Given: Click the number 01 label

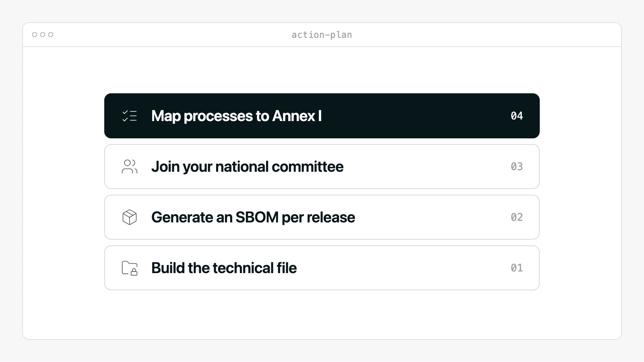Looking at the screenshot, I should click(517, 268).
